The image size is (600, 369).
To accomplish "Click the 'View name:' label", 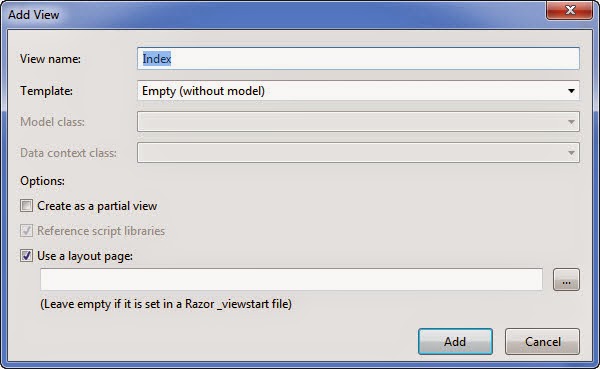I will pos(51,59).
